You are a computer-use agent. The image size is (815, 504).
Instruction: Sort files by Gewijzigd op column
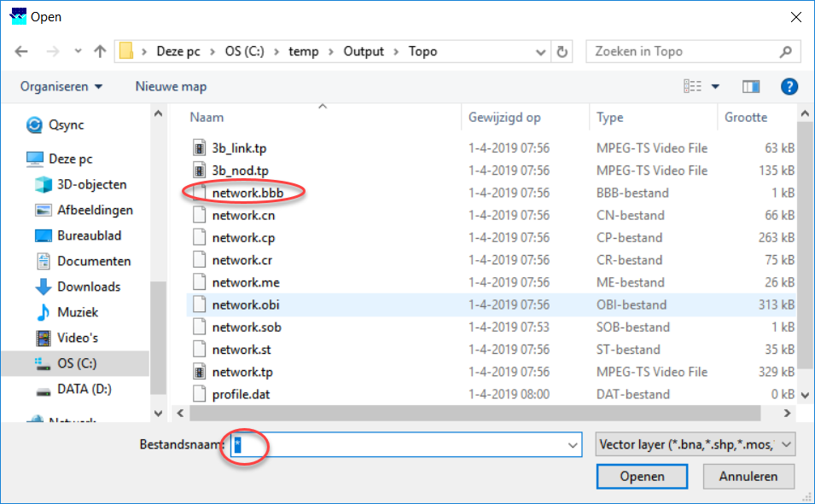(504, 118)
